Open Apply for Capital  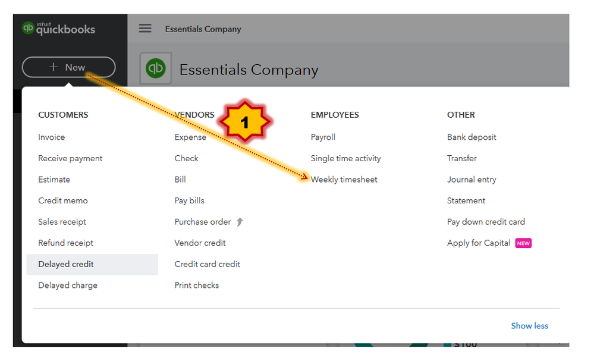pos(479,243)
